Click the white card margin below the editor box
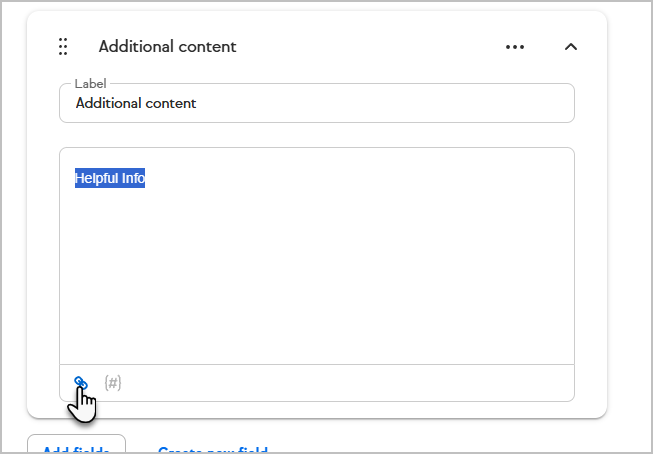 [317, 410]
